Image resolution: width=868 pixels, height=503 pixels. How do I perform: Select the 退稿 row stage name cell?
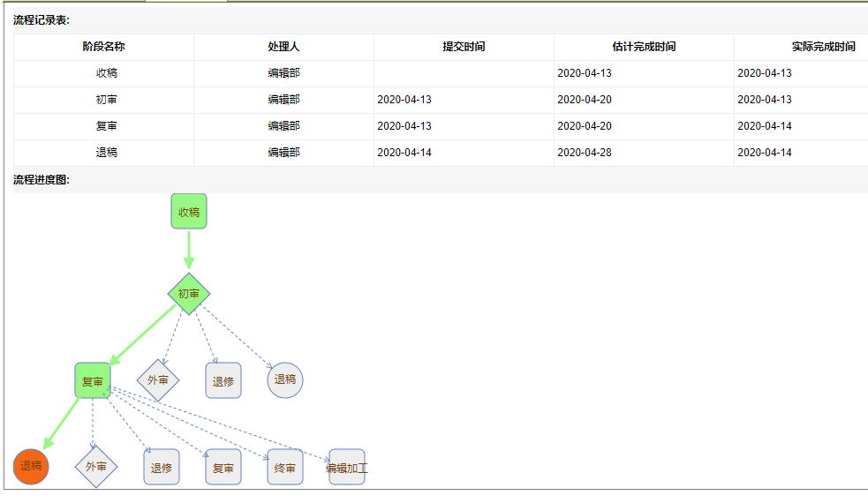[x=103, y=153]
